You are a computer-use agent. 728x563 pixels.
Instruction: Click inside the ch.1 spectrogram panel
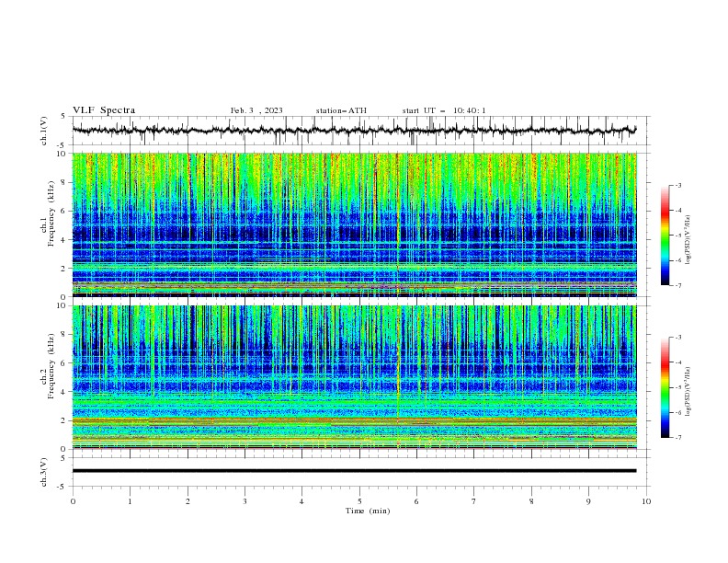tap(355, 224)
